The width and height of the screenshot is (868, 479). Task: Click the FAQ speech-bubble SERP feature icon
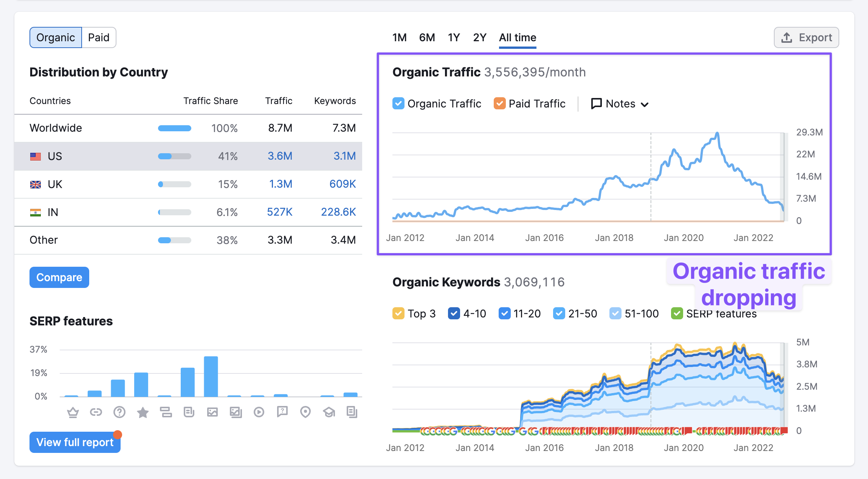point(282,412)
